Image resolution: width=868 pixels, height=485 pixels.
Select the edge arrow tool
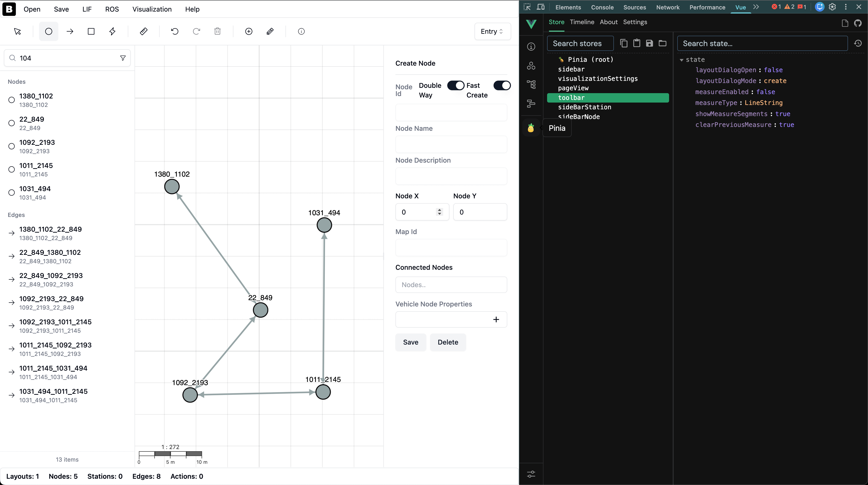pos(70,31)
